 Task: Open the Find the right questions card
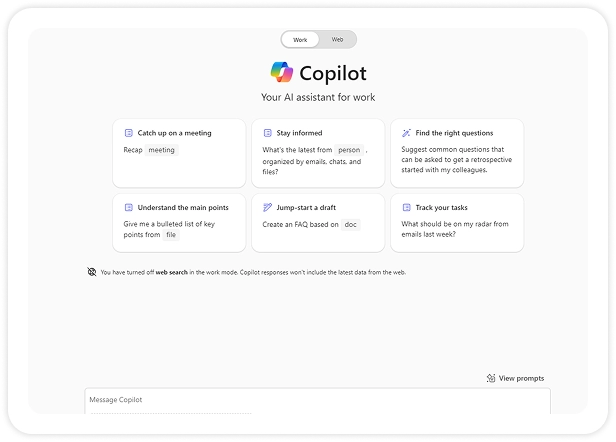pos(456,152)
